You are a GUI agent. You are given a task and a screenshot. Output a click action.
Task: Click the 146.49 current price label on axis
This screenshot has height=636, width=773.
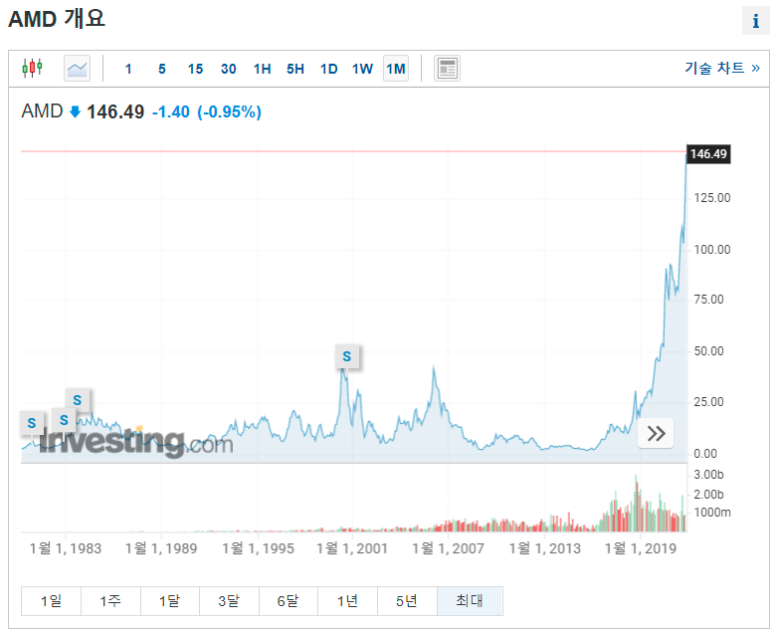tap(708, 154)
